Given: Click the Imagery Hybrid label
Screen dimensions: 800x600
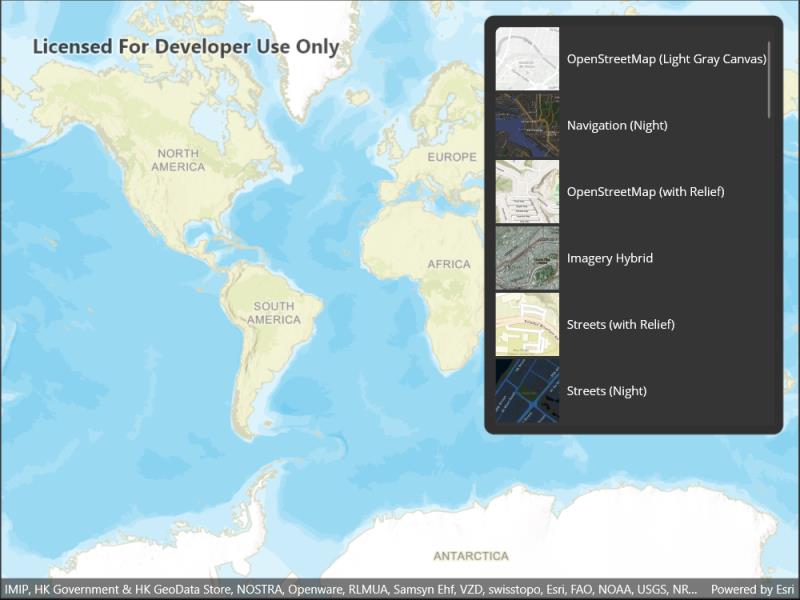Looking at the screenshot, I should [x=610, y=258].
